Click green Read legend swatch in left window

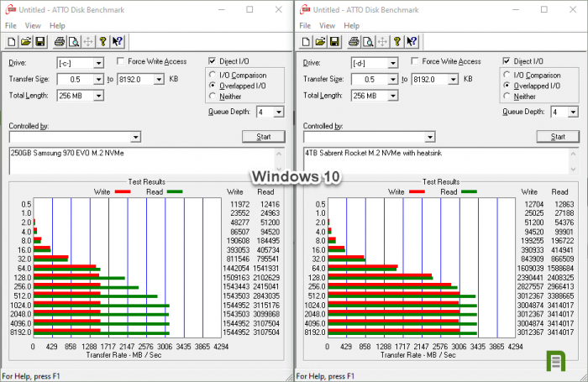175,191
